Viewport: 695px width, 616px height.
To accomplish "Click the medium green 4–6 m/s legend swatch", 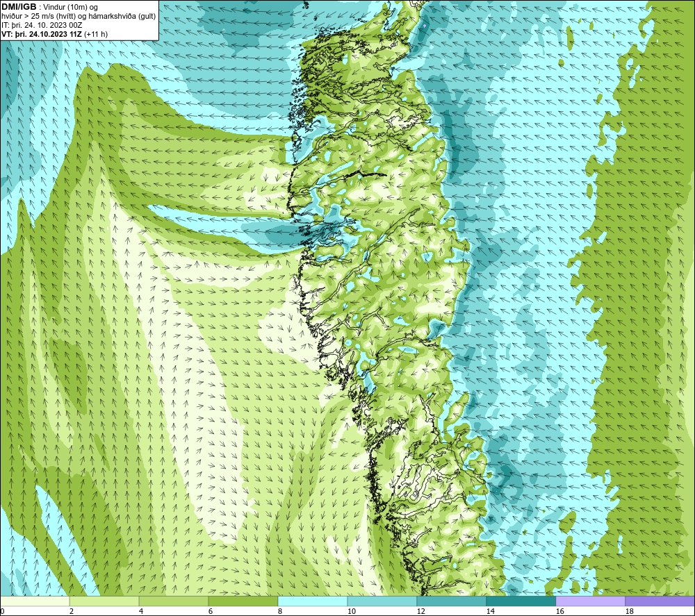I will tap(174, 601).
